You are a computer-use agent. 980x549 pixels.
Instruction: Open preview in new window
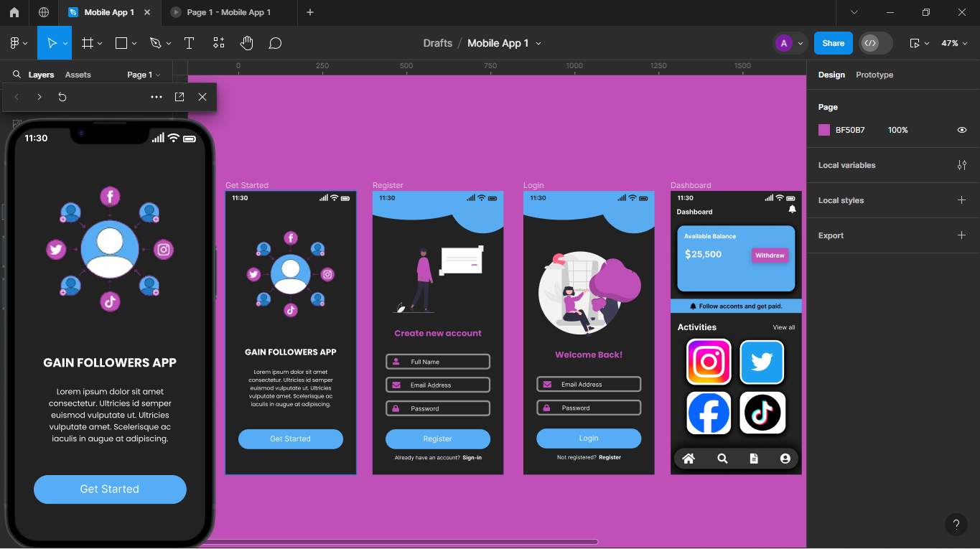click(x=179, y=97)
